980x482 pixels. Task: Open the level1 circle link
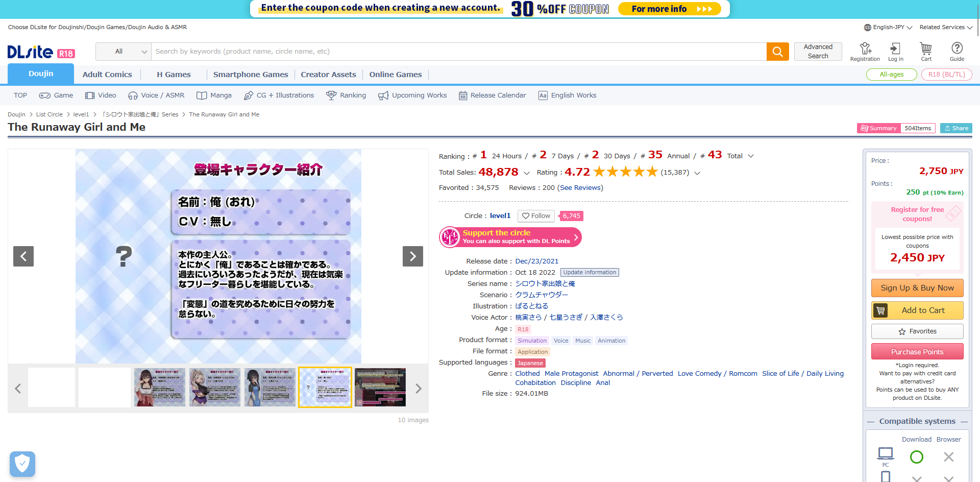[x=500, y=216]
